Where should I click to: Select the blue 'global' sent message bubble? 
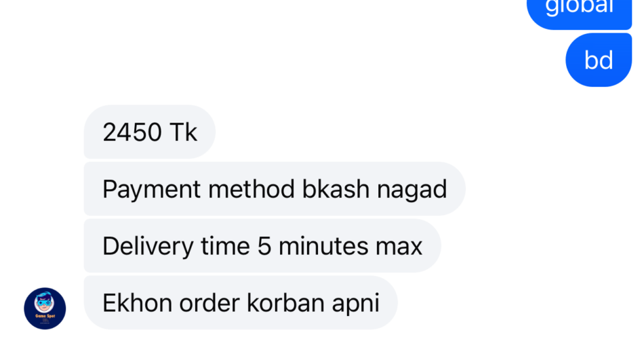coord(579,12)
